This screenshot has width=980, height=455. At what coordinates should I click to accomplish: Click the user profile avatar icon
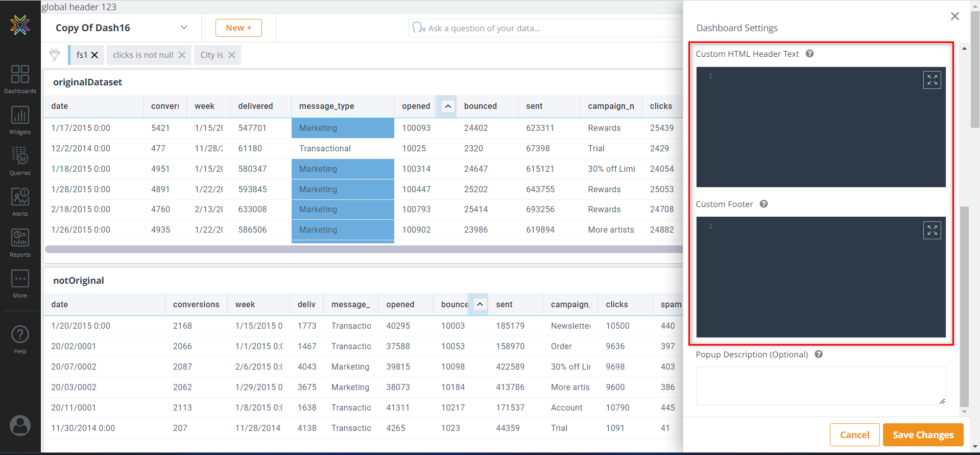point(20,425)
